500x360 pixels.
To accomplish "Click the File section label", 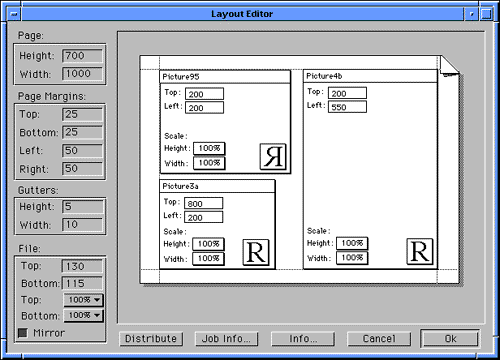I will pyautogui.click(x=29, y=249).
